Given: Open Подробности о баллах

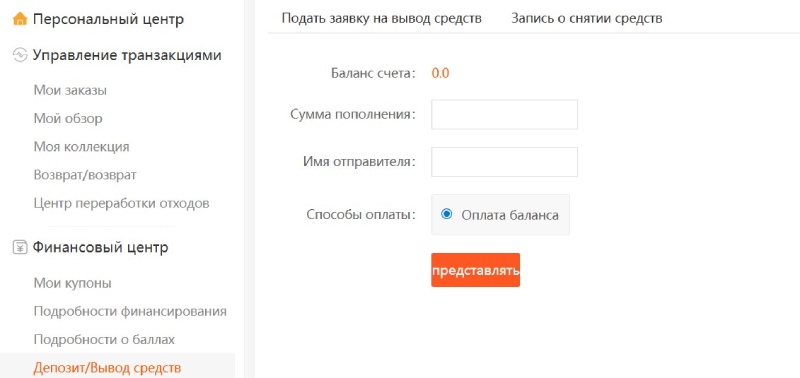Looking at the screenshot, I should 104,339.
